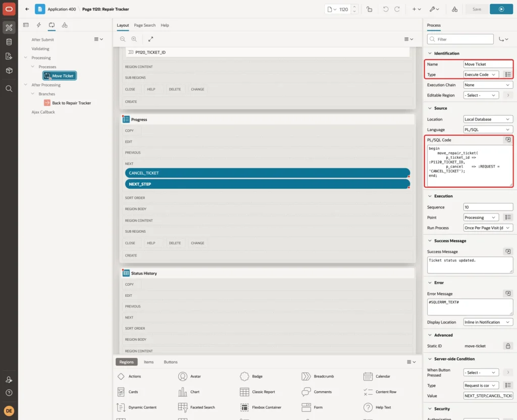Open the DE user account avatar

(9, 411)
